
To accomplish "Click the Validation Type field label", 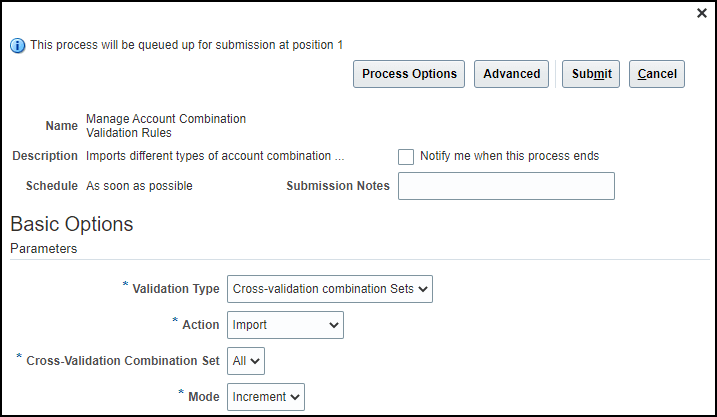I will tap(176, 289).
